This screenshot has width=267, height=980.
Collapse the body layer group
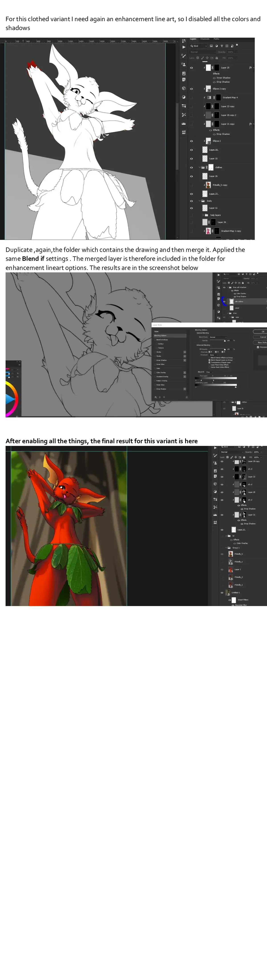200,201
